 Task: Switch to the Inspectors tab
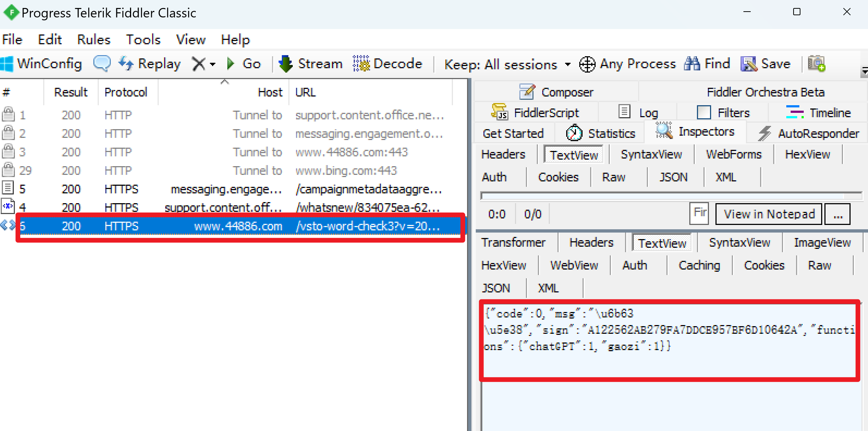pos(695,131)
